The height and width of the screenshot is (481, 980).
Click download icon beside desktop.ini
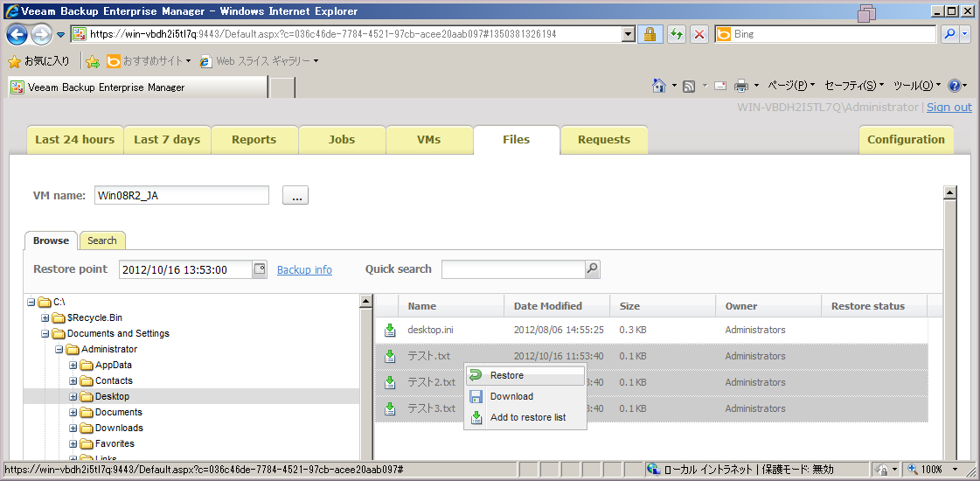coord(389,330)
